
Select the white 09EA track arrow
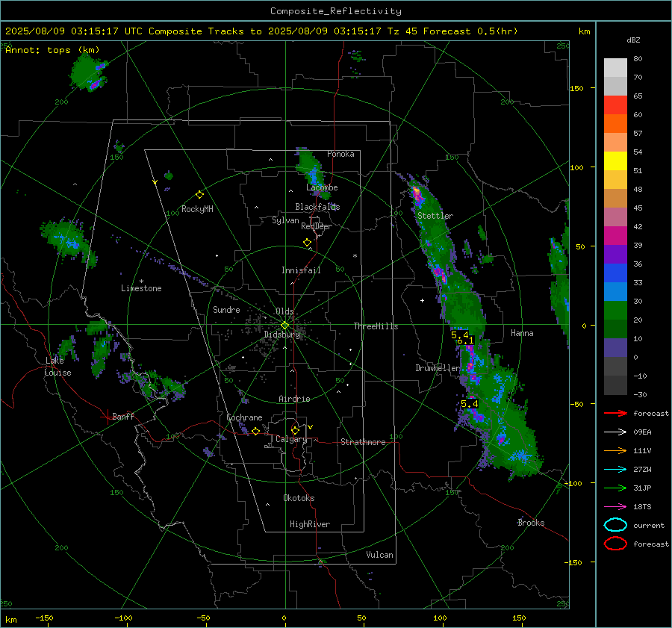[615, 432]
